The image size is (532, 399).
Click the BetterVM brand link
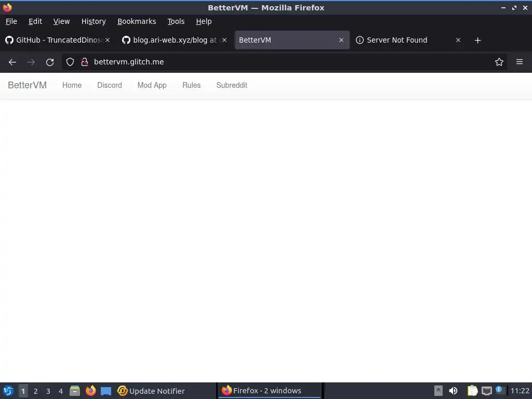(x=27, y=85)
